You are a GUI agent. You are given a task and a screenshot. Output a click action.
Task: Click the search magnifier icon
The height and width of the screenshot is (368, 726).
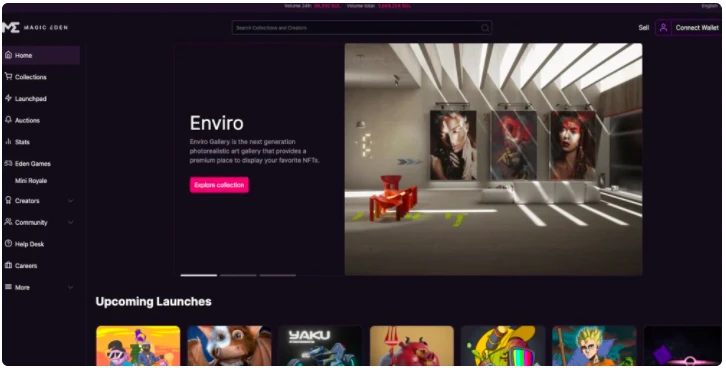coord(485,28)
